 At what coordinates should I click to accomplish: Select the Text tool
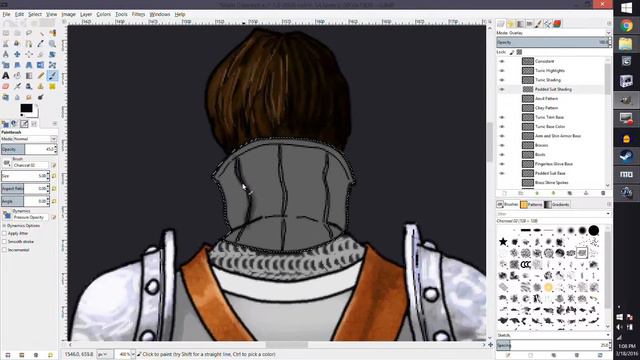[6, 76]
